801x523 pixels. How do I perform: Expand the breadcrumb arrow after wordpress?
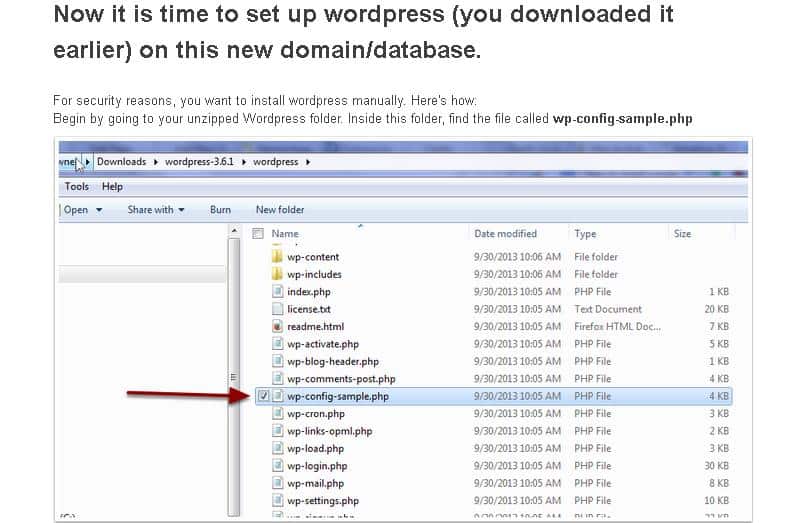tap(308, 162)
